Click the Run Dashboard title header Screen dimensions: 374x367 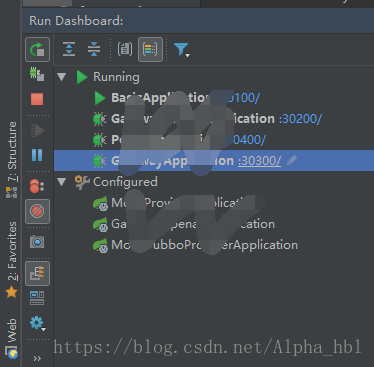coord(76,21)
